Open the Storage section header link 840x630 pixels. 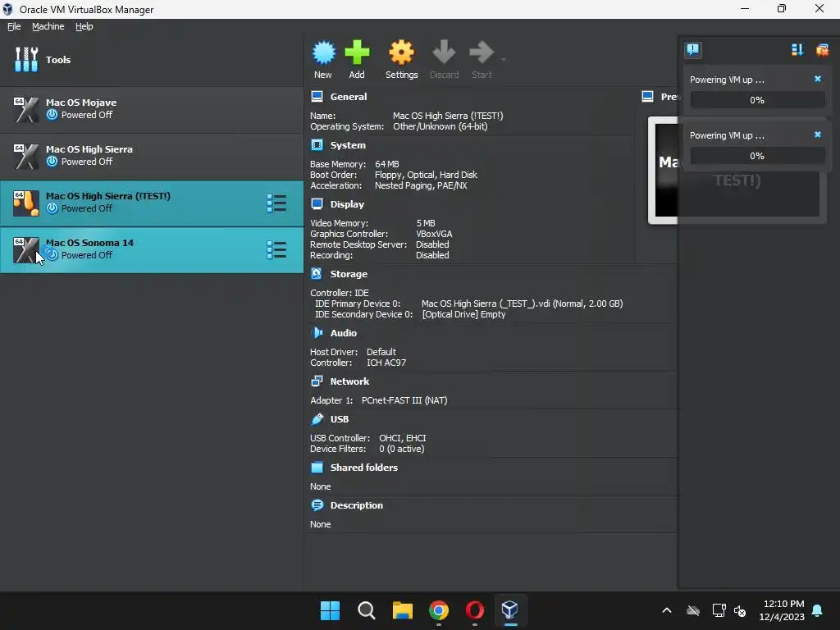pyautogui.click(x=349, y=274)
